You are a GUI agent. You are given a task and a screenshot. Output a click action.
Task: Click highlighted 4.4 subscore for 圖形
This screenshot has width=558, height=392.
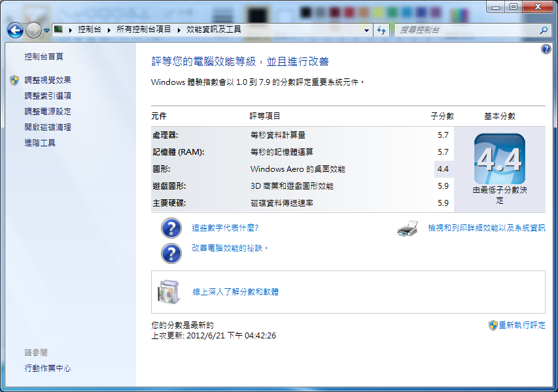pos(443,169)
